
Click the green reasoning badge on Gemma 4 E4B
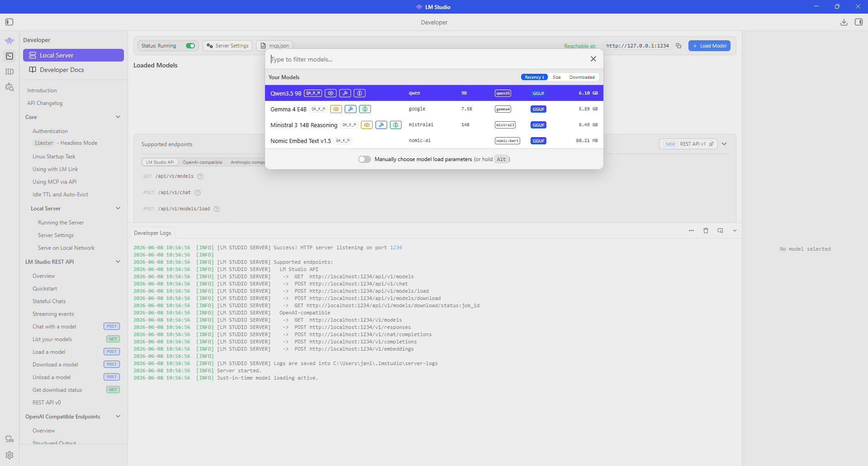(365, 109)
